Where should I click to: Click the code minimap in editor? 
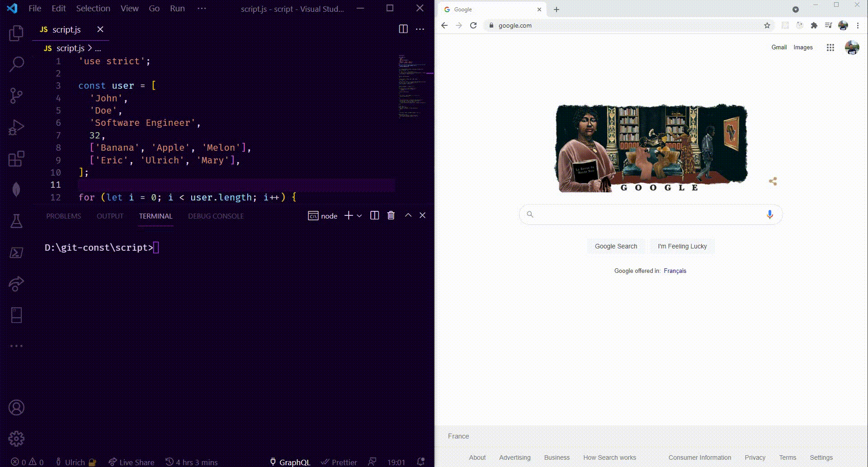413,86
